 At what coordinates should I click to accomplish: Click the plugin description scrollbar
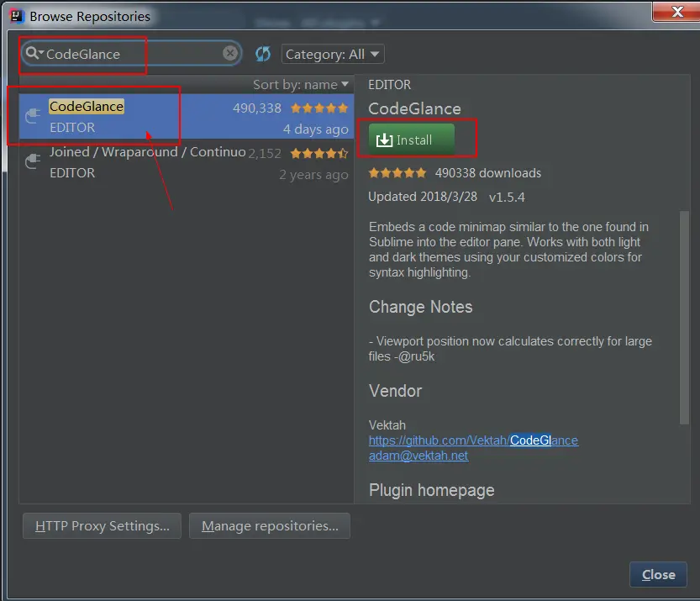[x=684, y=317]
